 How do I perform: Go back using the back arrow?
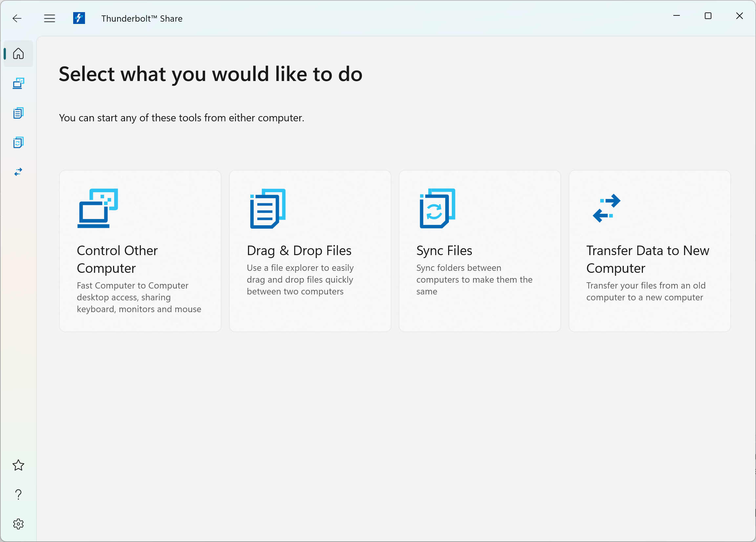(x=17, y=18)
